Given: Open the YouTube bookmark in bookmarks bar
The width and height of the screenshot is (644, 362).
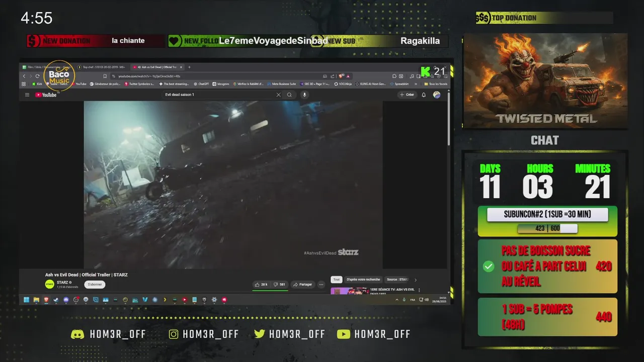Looking at the screenshot, I should 79,84.
